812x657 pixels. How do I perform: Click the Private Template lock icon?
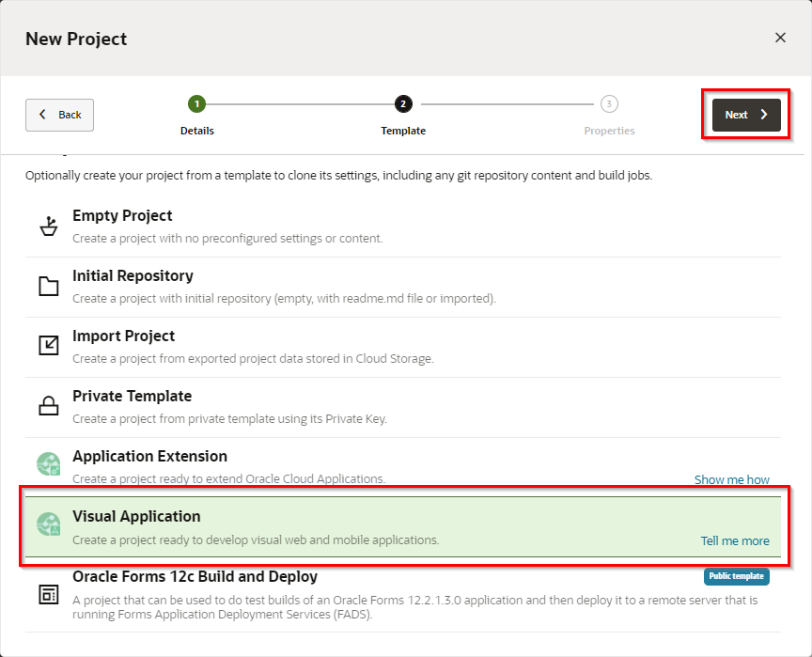48,406
